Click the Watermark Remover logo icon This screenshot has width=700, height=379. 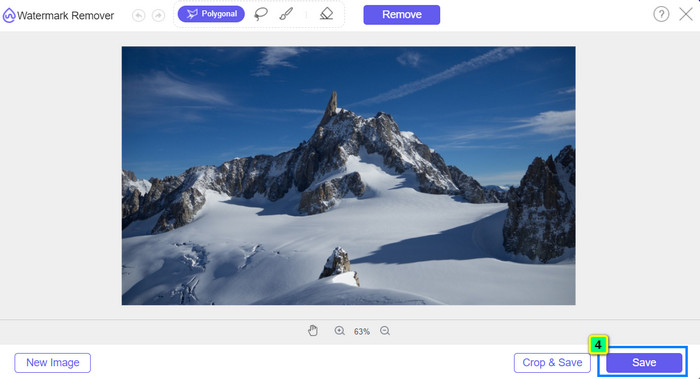click(8, 16)
